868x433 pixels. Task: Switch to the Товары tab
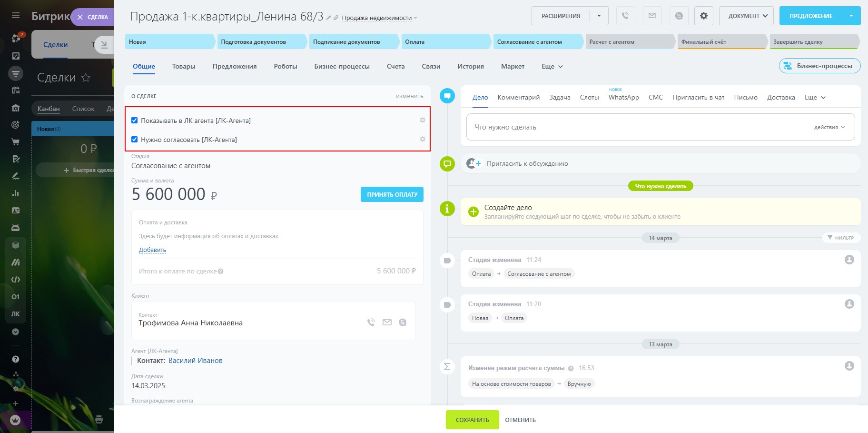[x=184, y=66]
